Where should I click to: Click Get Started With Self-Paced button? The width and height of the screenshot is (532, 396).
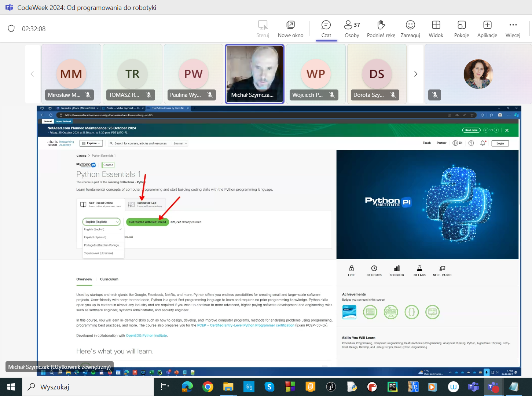(147, 222)
